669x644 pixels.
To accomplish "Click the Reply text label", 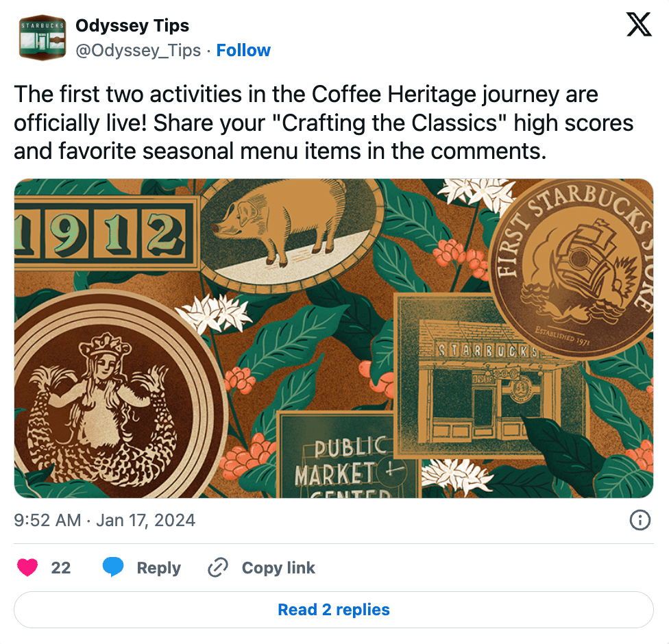I will [159, 568].
